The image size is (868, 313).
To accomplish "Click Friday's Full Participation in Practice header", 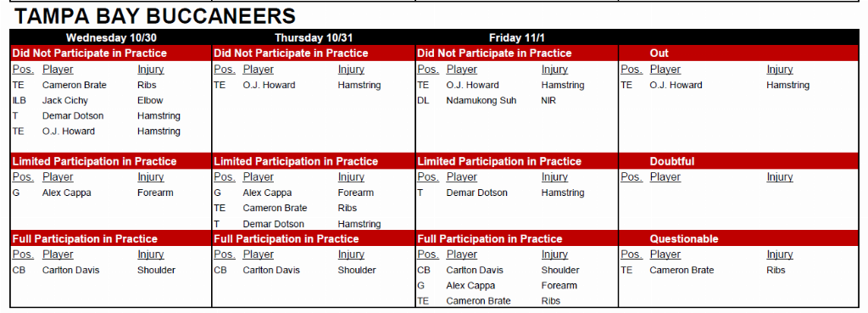I will (490, 238).
